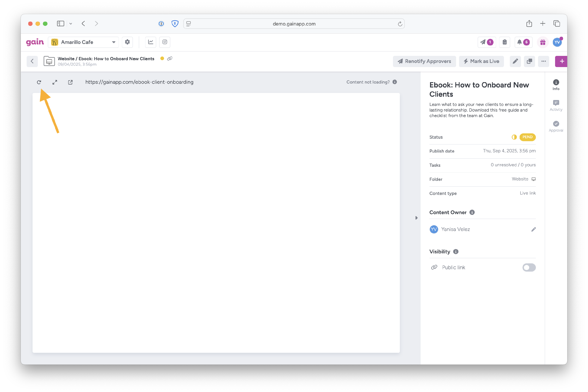Show Safari tab overview
Image resolution: width=588 pixels, height=392 pixels.
click(557, 24)
